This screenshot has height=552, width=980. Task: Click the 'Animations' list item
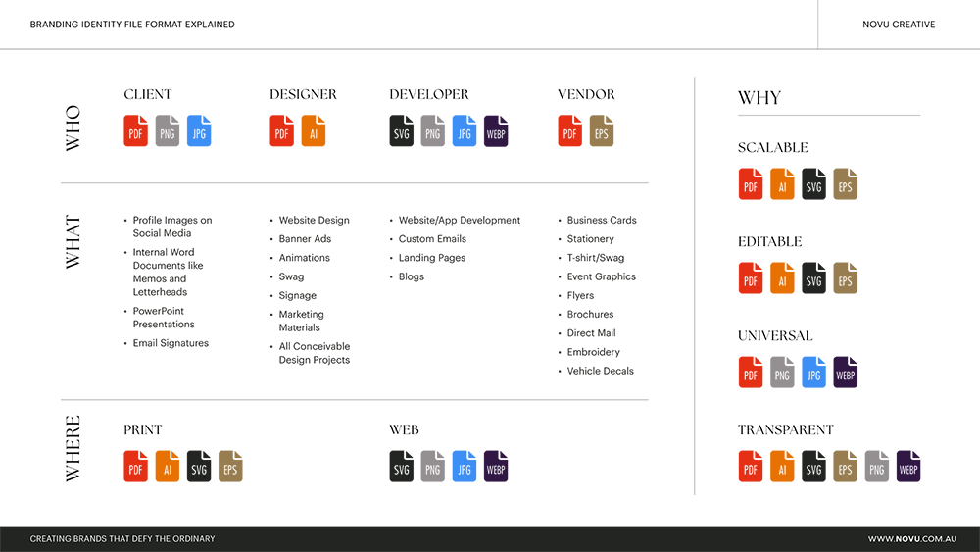[x=305, y=258]
